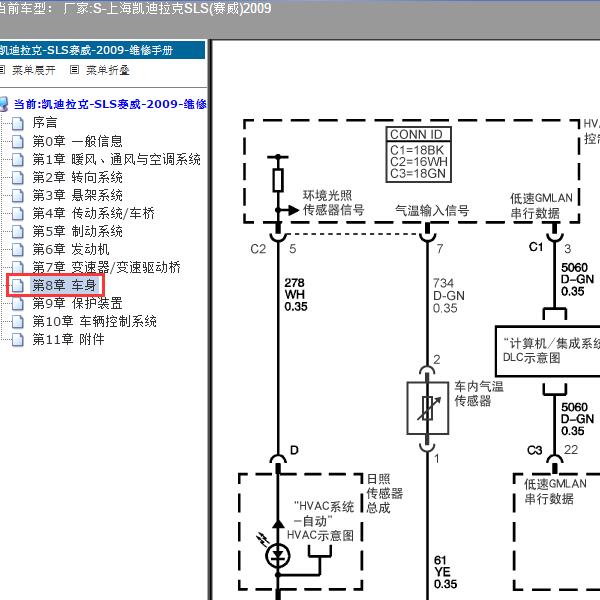Click the page icon beside 第4章
This screenshot has width=600, height=600.
coord(18,213)
